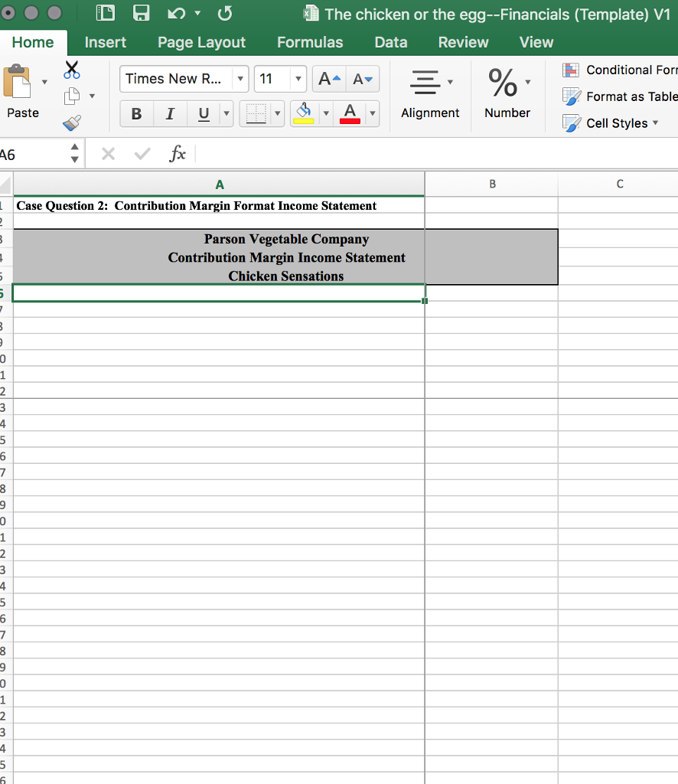The image size is (678, 784).
Task: Confirm entry with the checkmark
Action: click(x=142, y=153)
